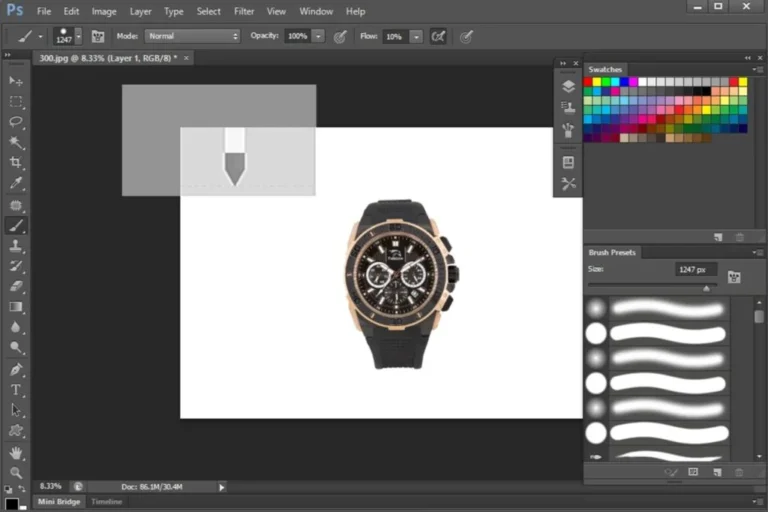This screenshot has height=512, width=768.
Task: Select the Clone Stamp tool
Action: pos(16,246)
